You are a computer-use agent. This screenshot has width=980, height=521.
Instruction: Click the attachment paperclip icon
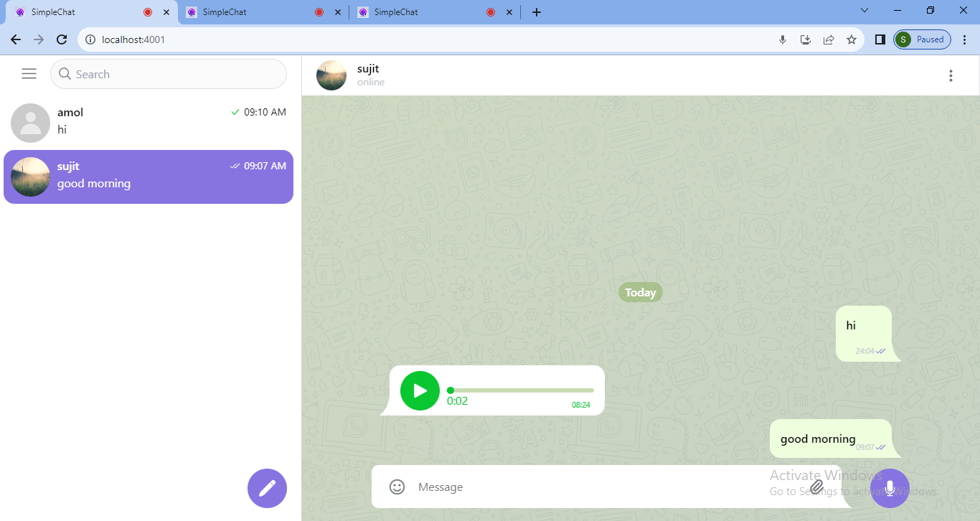tap(816, 487)
